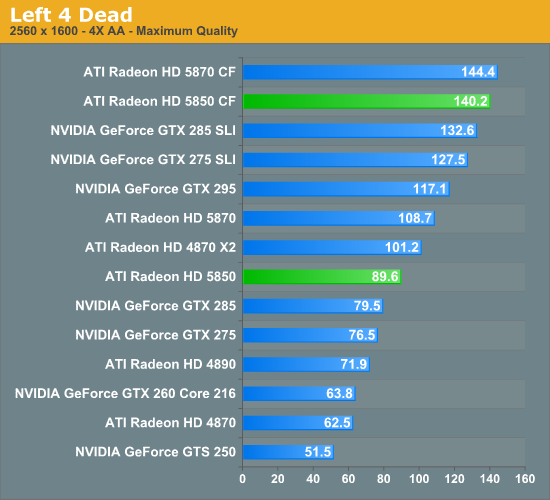Screen dimensions: 550x500
Task: Select the 'ATI Radeon HD 4870 X2' label
Action: [160, 247]
